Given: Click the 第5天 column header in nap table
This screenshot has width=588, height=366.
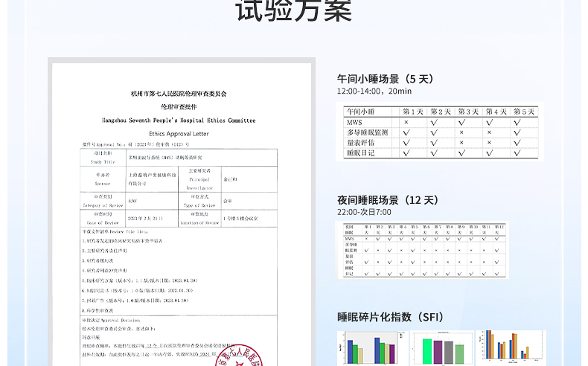Looking at the screenshot, I should tap(523, 112).
